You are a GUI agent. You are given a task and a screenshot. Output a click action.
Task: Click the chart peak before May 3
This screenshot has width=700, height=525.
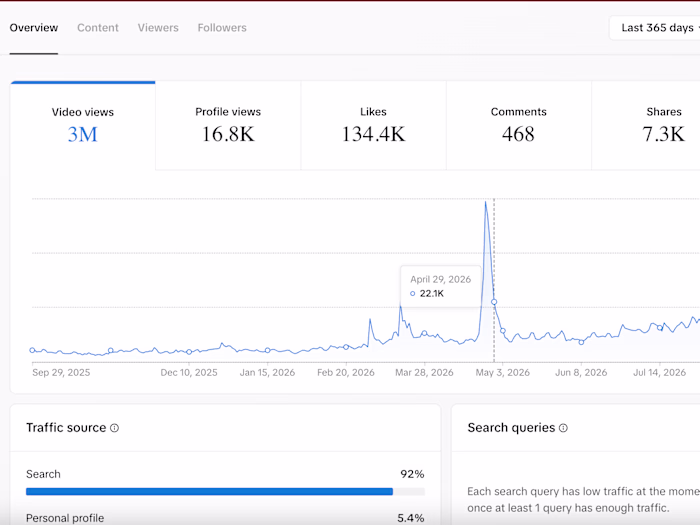(486, 203)
